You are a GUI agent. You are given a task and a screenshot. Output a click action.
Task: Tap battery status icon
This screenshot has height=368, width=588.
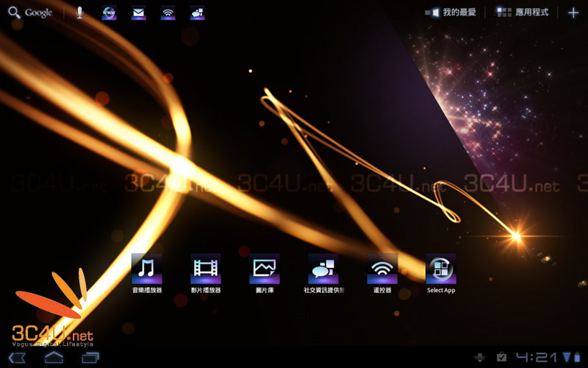tap(577, 357)
